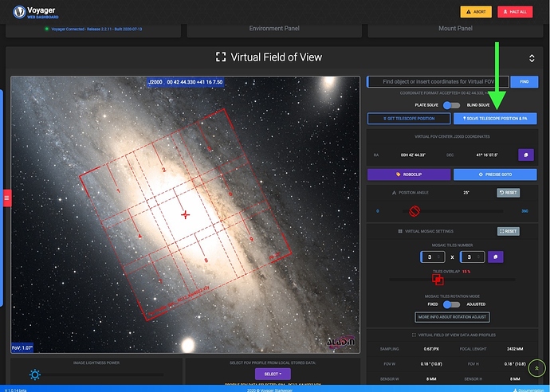Click the tiles overlap slider handle
This screenshot has width=550, height=392.
438,280
